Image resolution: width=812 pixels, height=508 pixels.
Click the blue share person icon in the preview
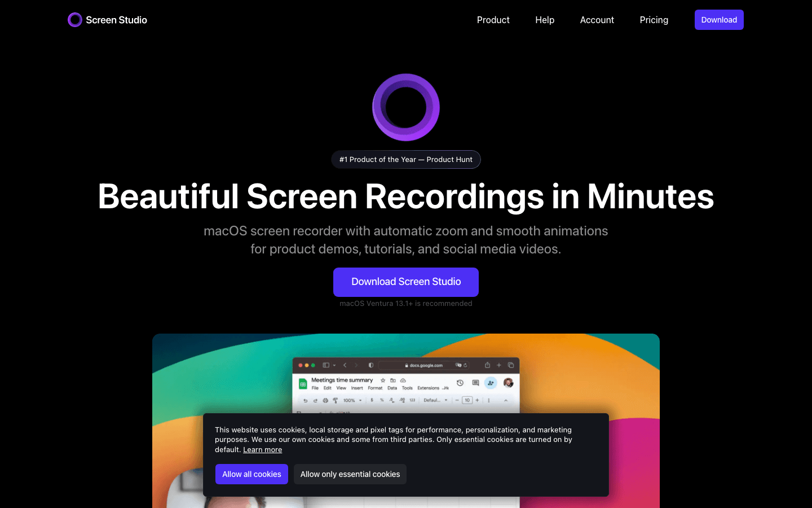click(491, 383)
